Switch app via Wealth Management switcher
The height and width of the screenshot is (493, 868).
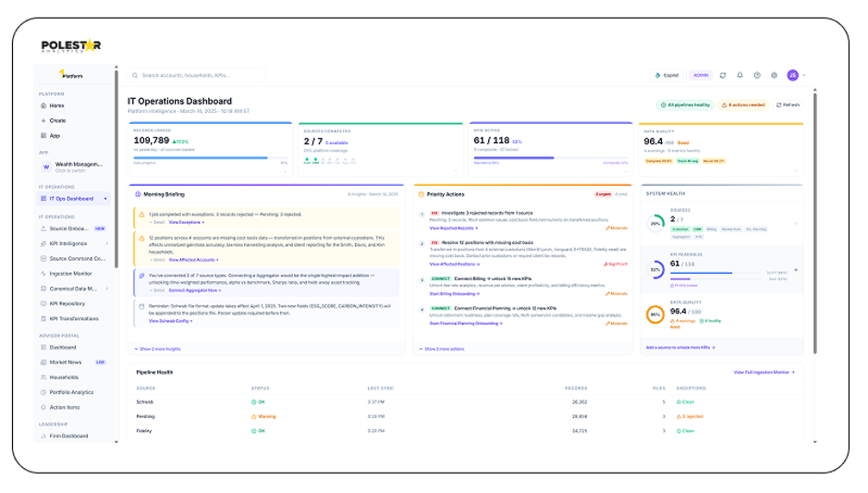pyautogui.click(x=74, y=166)
